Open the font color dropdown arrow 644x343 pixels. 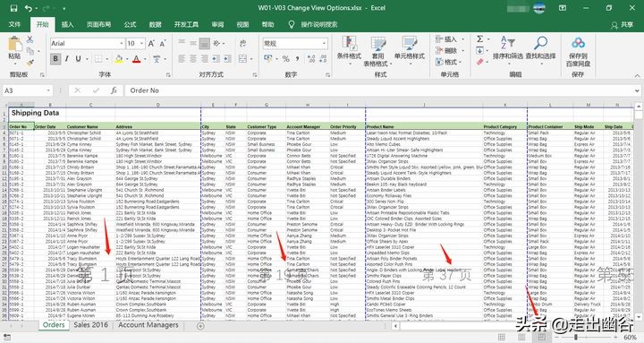(x=144, y=59)
